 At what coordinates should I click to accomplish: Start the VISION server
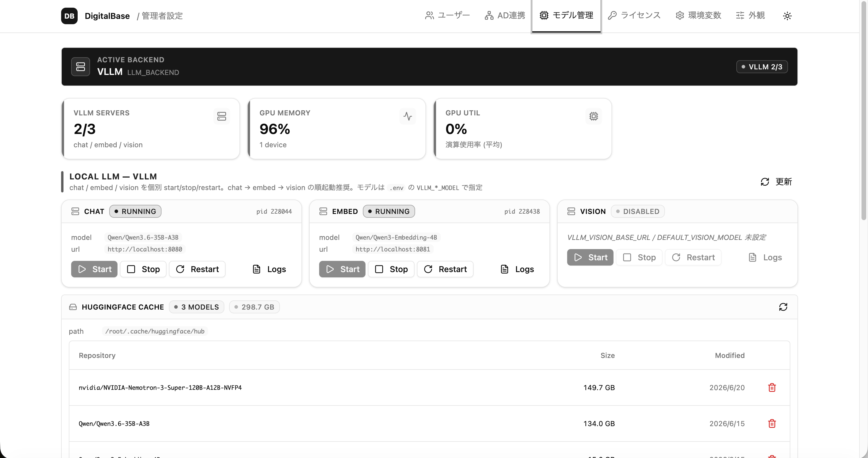[x=590, y=257]
